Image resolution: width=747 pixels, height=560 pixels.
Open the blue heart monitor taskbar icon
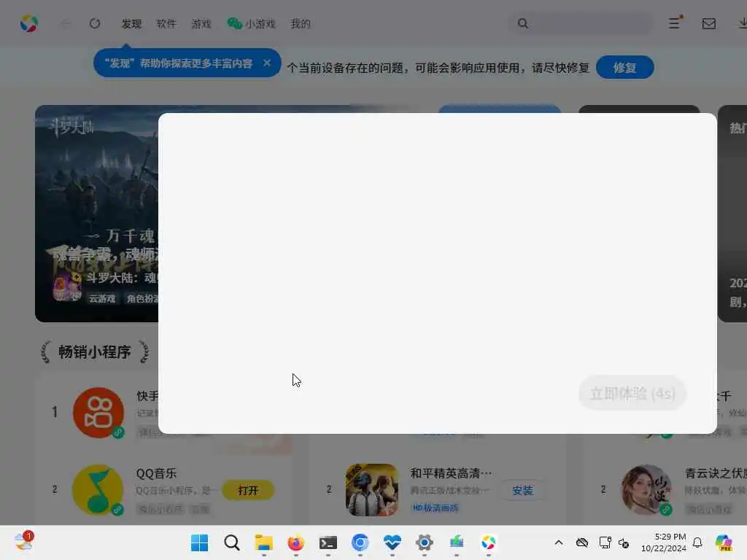click(392, 542)
